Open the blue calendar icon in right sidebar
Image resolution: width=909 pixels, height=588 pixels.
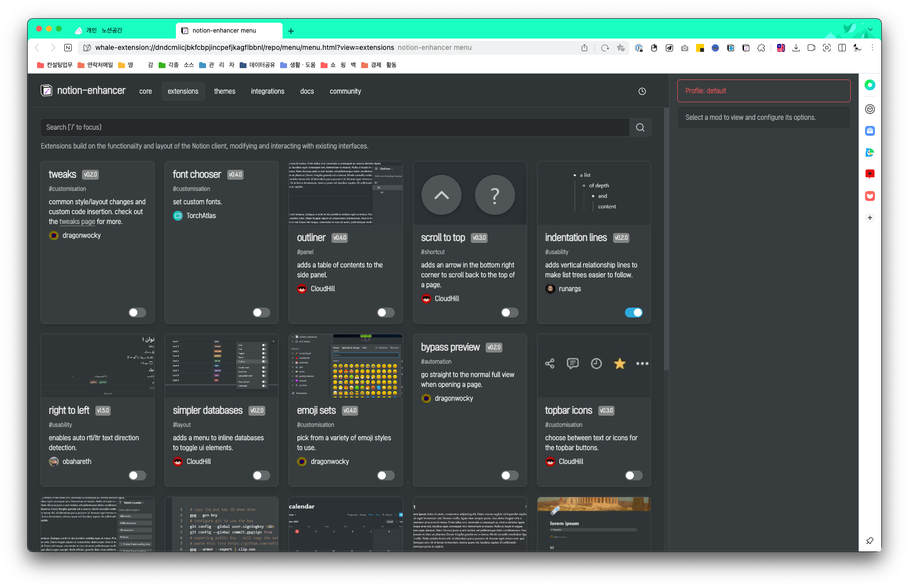[870, 131]
